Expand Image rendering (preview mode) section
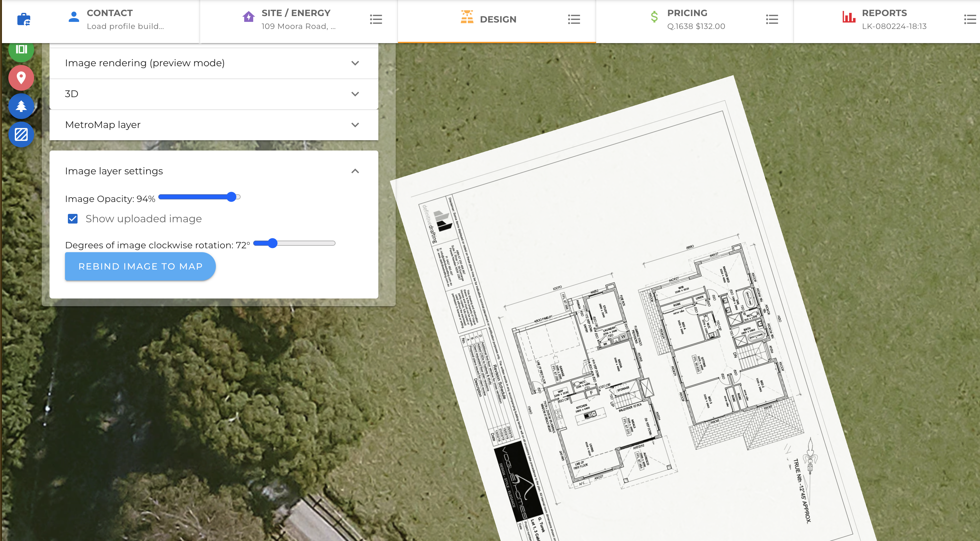 (x=214, y=63)
